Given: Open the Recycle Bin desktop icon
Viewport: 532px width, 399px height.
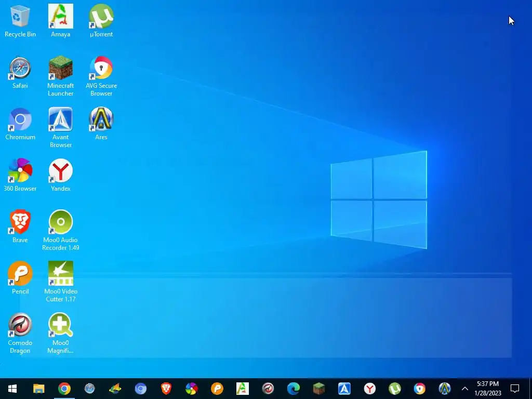Looking at the screenshot, I should tap(20, 21).
